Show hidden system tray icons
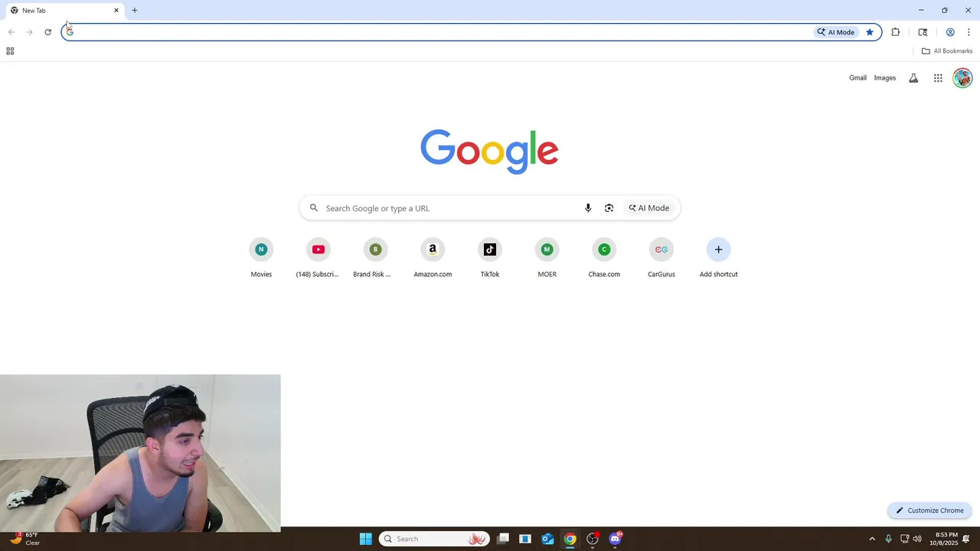The image size is (980, 551). (871, 539)
